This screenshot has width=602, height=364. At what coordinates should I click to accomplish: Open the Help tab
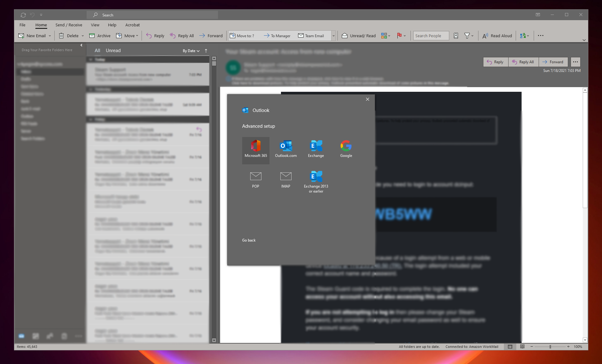tap(112, 25)
